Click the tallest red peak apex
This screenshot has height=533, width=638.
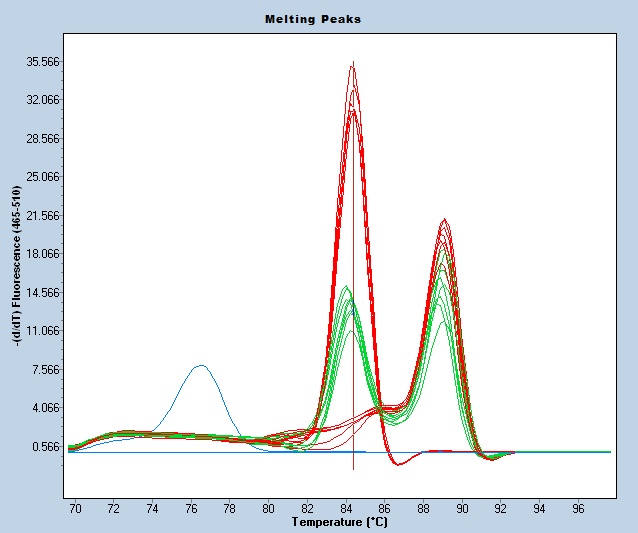pos(352,65)
